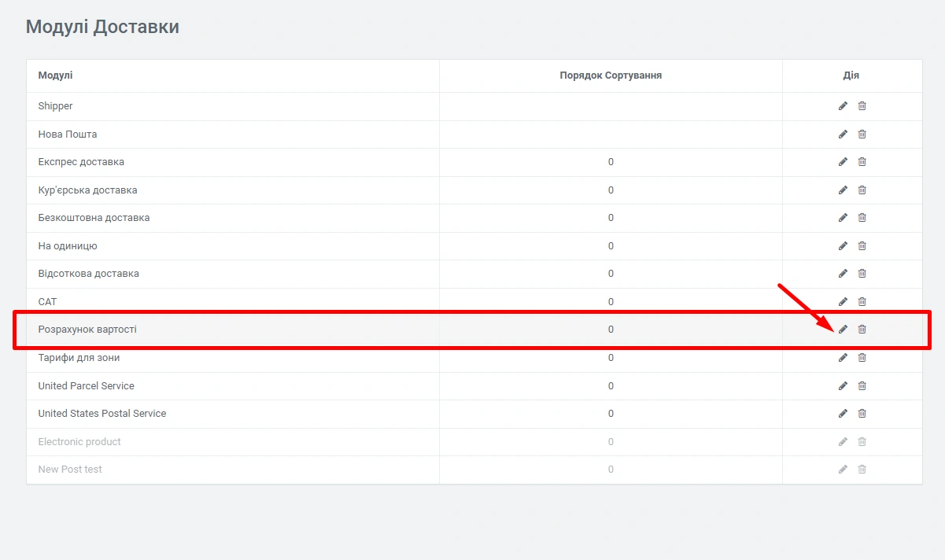Delete the CAT module
Viewport: 945px width, 560px height.
pyautogui.click(x=862, y=302)
